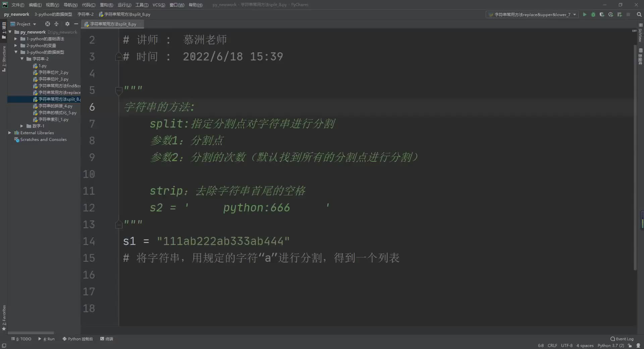
Task: Open the run configuration dropdown
Action: point(532,14)
